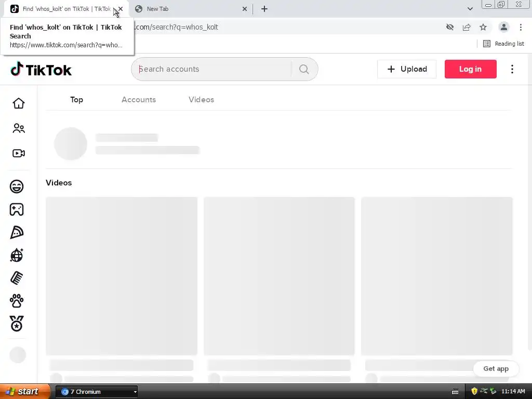This screenshot has height=399, width=532.
Task: Select the Food pizza slice category icon
Action: [17, 232]
